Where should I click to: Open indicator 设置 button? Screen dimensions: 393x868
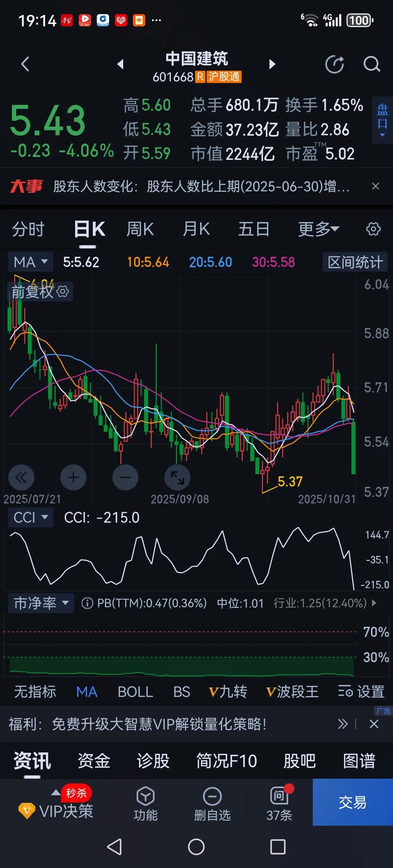tap(361, 692)
